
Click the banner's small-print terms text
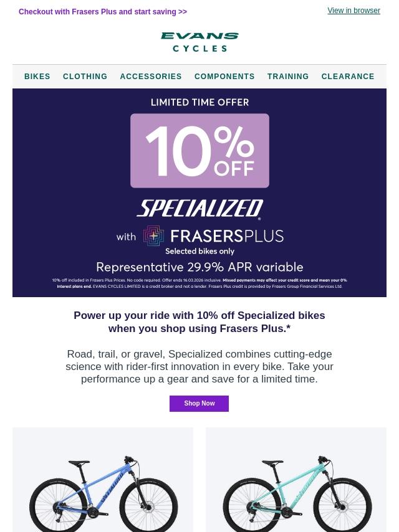click(199, 283)
